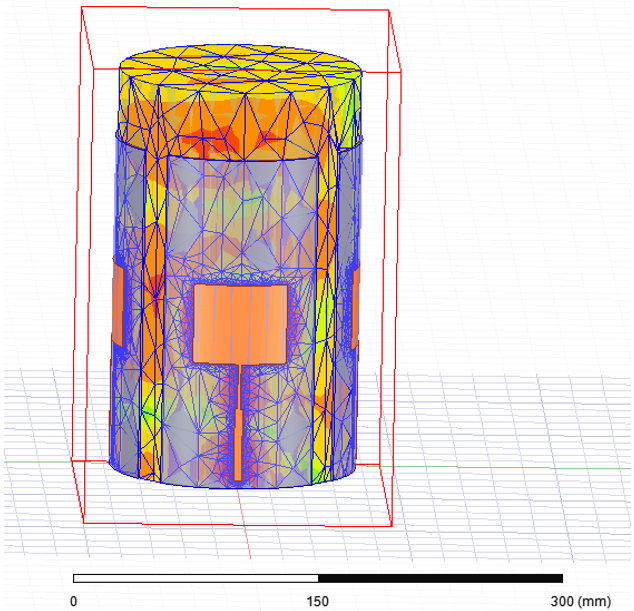Click the "150" scale bar label
The width and height of the screenshot is (634, 611).
tap(317, 601)
